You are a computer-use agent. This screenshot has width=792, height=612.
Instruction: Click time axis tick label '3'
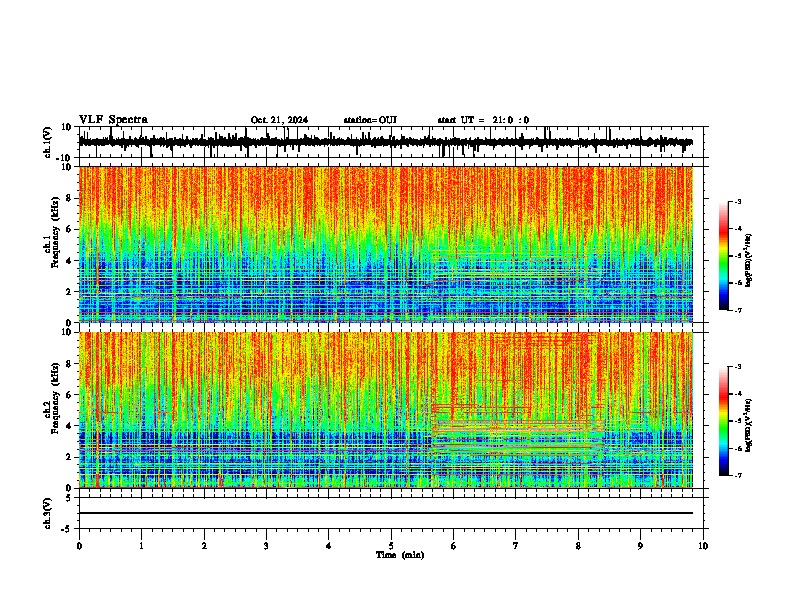coord(266,546)
